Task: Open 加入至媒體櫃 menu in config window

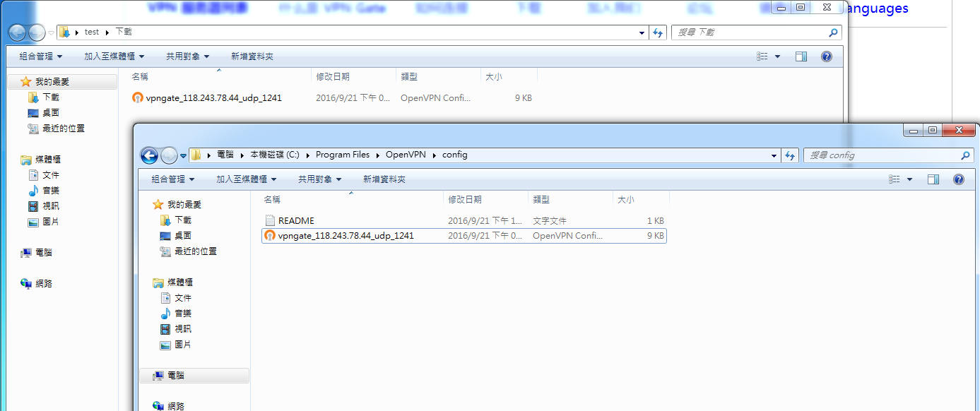Action: pos(247,179)
